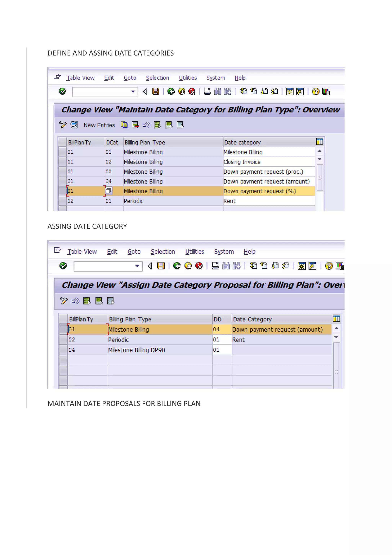Viewport: 392px width, 555px height.
Task: Click table settings icon beside Date category header
Action: (320, 142)
